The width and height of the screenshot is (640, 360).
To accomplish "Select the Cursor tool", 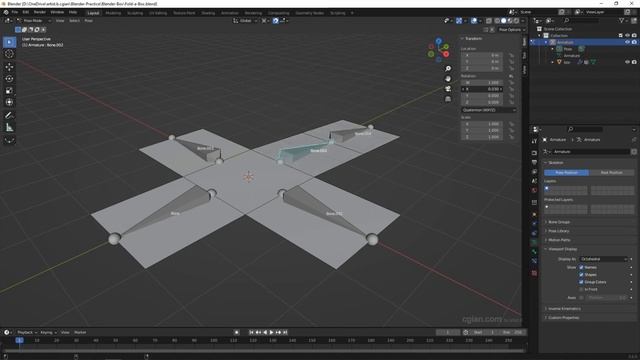I will tap(9, 54).
